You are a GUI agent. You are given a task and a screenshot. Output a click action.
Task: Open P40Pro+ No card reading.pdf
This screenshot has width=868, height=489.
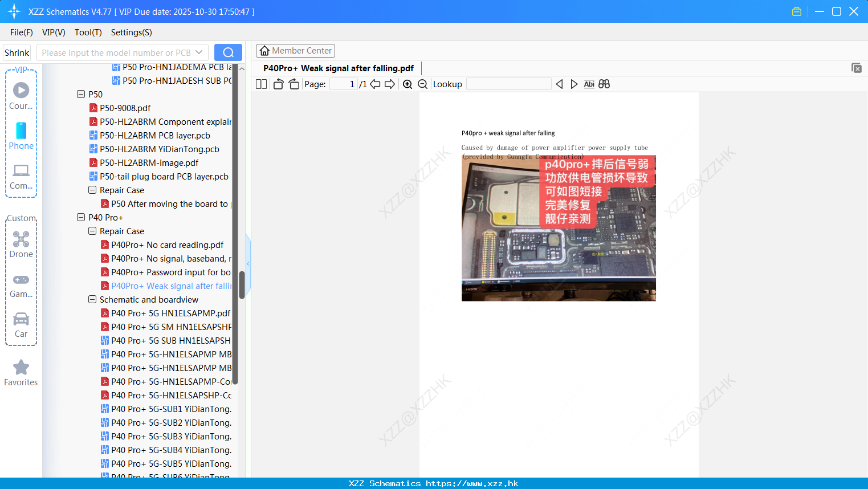(x=168, y=244)
